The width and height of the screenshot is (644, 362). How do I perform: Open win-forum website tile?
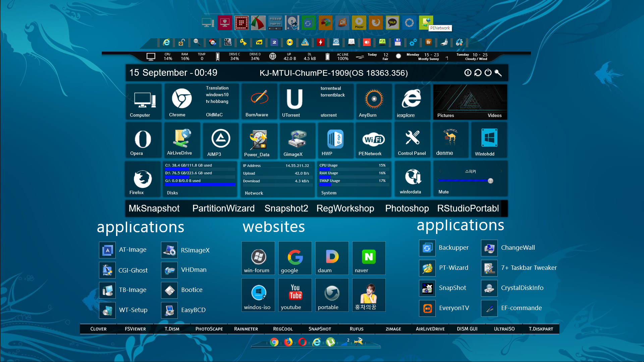(258, 258)
